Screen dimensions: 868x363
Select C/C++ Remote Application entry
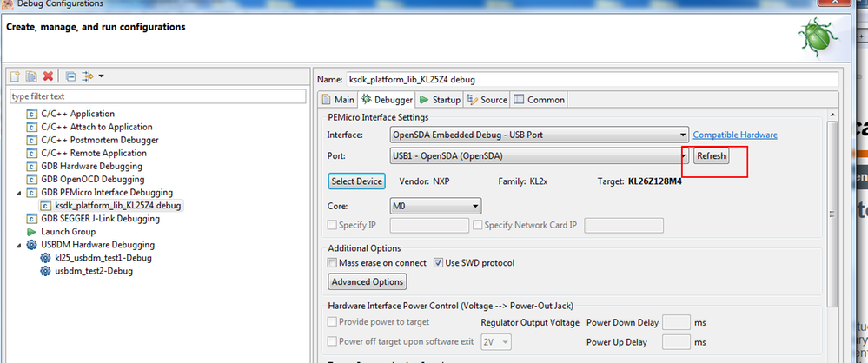coord(94,154)
